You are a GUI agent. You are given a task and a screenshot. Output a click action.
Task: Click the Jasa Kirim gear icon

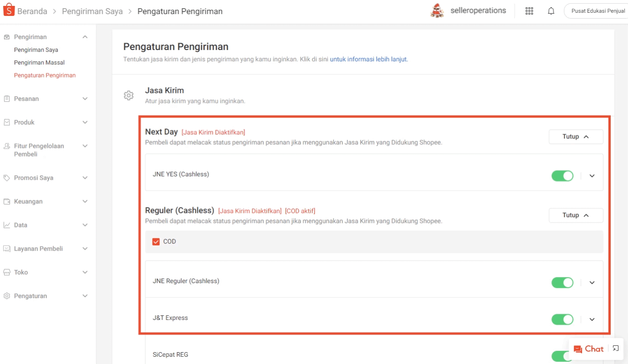129,96
